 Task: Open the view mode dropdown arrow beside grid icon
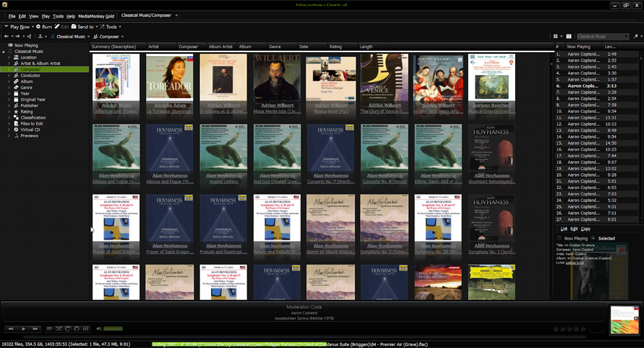coord(562,36)
